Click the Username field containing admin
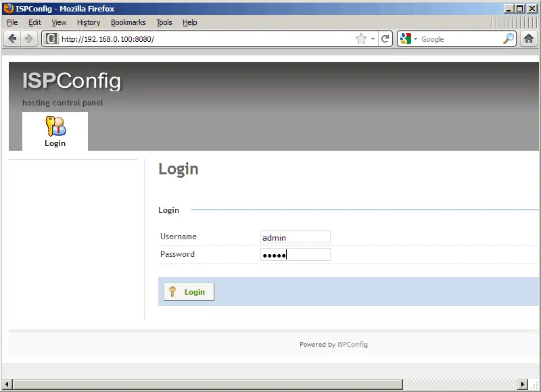 coord(296,237)
